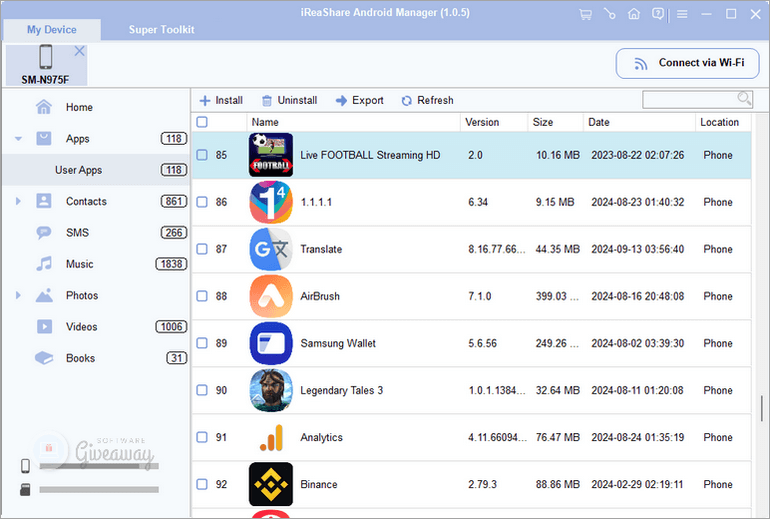Click the search magnifier icon
This screenshot has height=519, width=770.
coord(744,99)
